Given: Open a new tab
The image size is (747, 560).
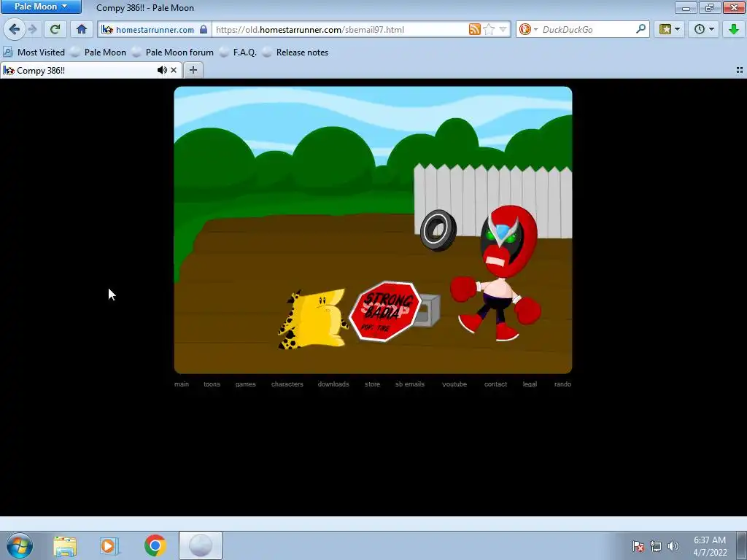Looking at the screenshot, I should 193,70.
